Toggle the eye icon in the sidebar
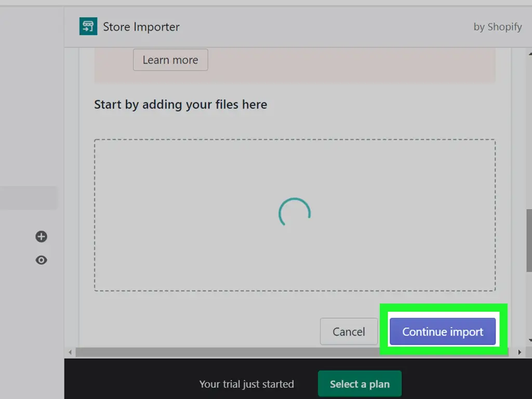Viewport: 532px width, 399px height. coord(42,260)
